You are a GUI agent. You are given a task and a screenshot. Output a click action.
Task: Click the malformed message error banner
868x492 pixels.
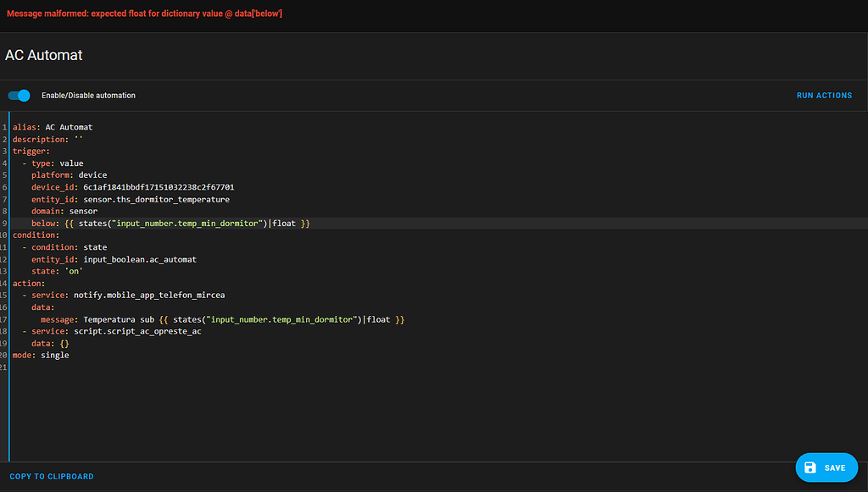tap(144, 13)
